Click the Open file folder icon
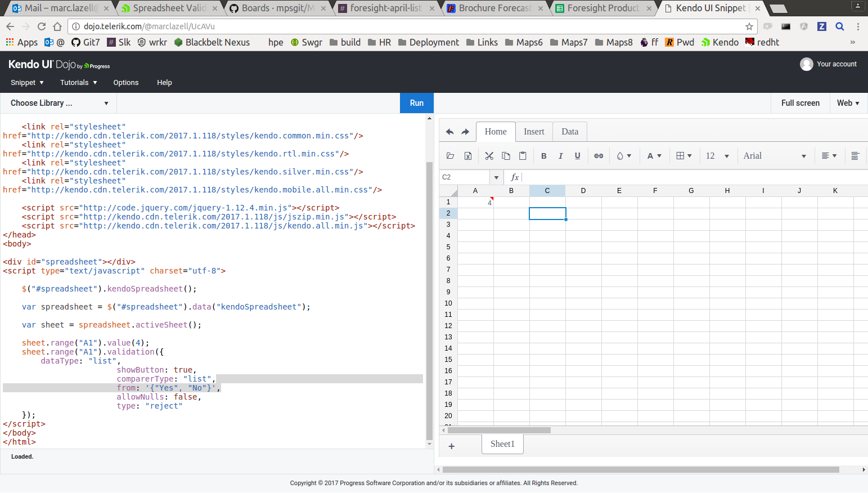868x493 pixels. [451, 156]
